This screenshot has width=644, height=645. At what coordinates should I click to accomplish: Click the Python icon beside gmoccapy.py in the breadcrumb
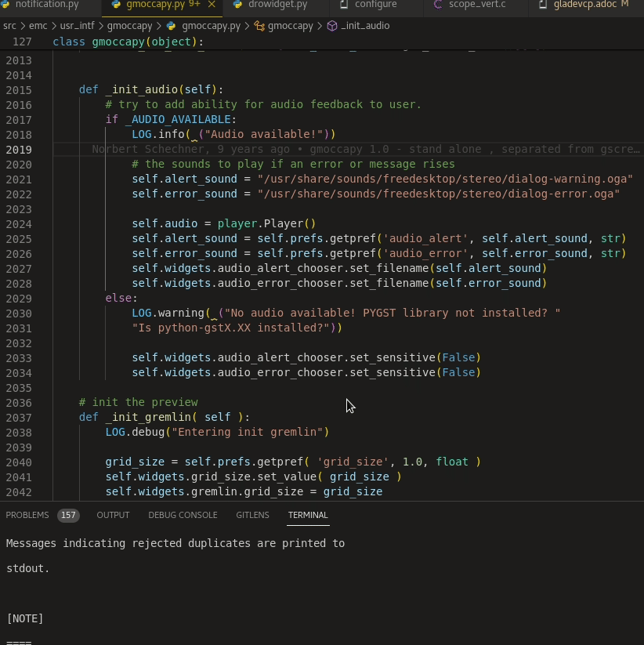[172, 26]
